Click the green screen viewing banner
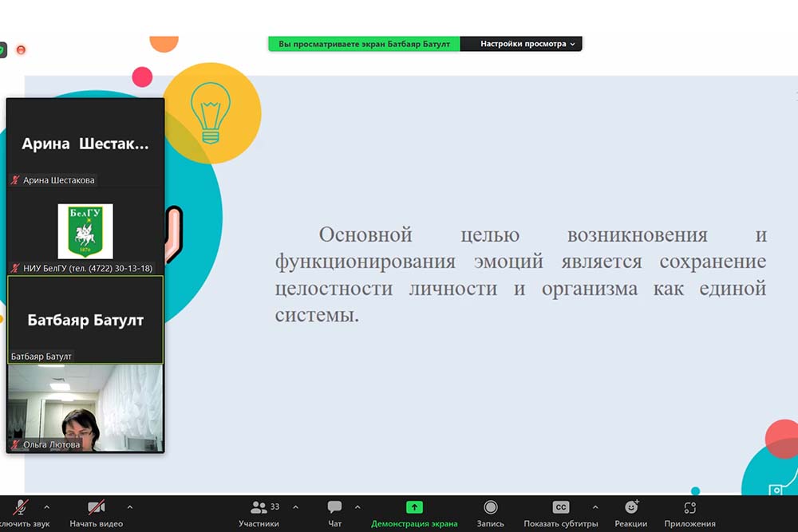This screenshot has width=798, height=532. (x=364, y=45)
